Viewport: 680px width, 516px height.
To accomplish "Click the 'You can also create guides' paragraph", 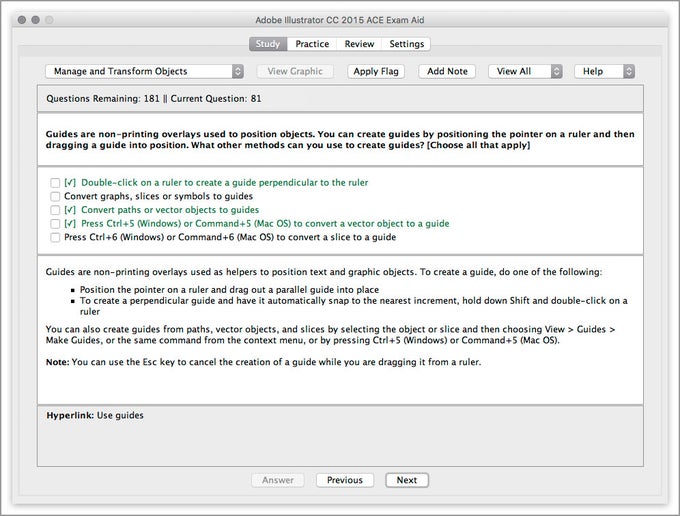I will coord(330,334).
